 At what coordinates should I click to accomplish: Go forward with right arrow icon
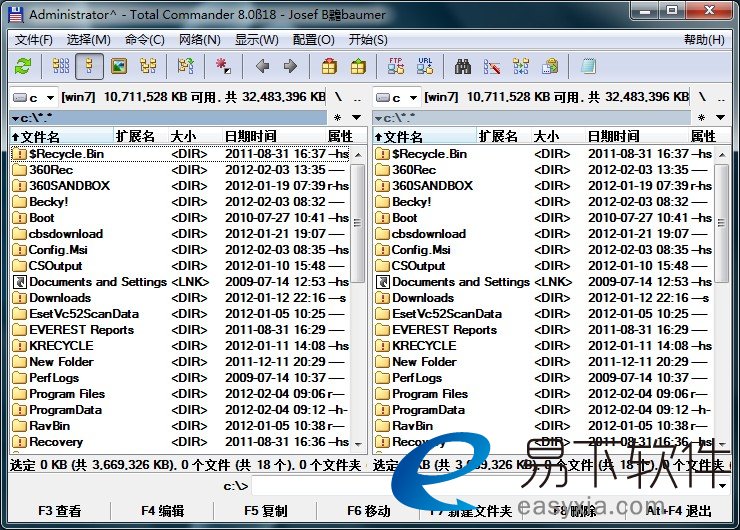(x=290, y=66)
